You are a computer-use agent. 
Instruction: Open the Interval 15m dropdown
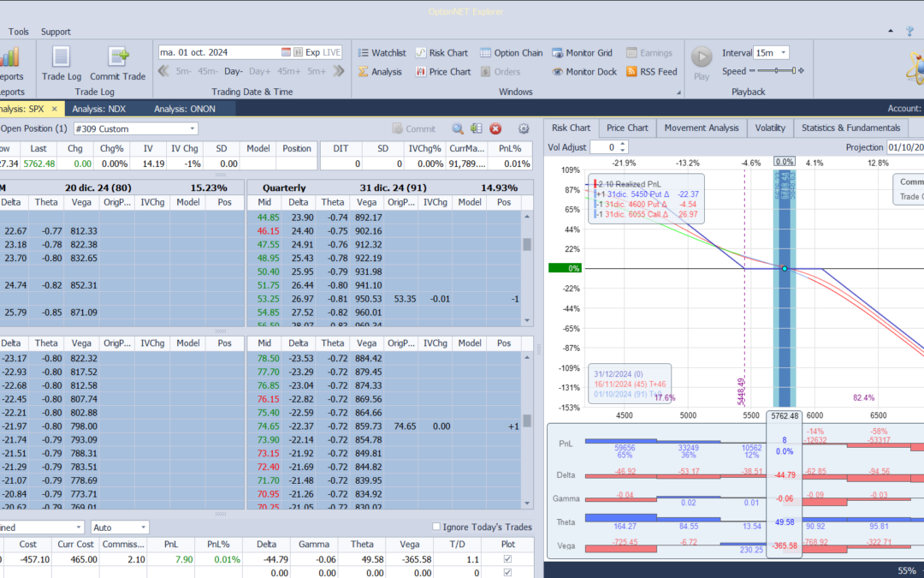tap(784, 52)
